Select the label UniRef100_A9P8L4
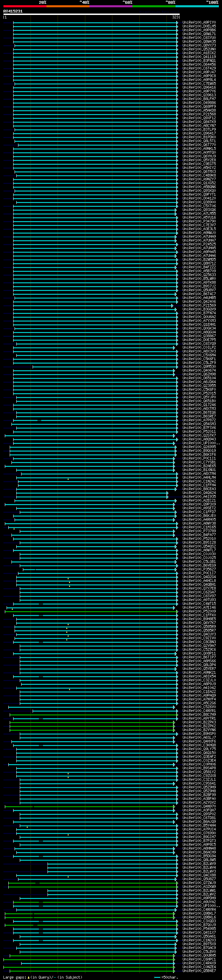The width and height of the screenshot is (222, 980). click(199, 80)
